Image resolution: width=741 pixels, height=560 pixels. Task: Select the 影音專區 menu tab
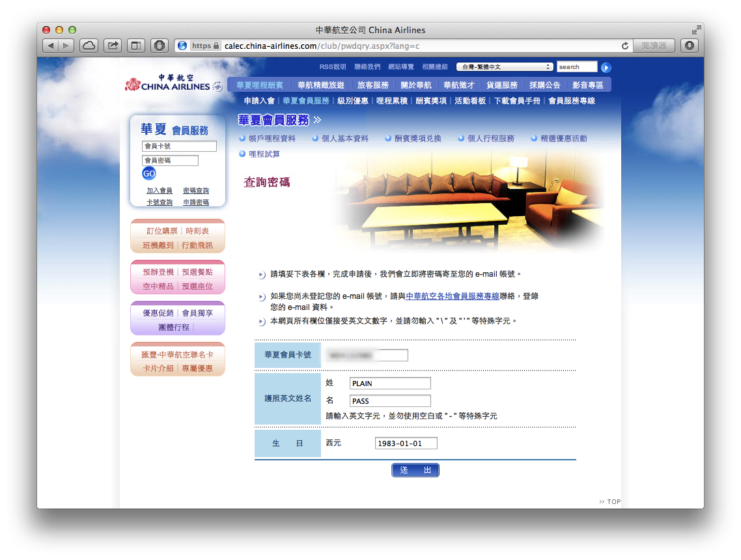point(588,85)
